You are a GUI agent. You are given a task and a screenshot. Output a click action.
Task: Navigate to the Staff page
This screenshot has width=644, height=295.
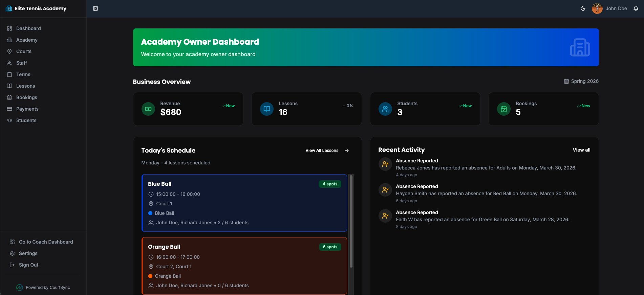(x=21, y=63)
